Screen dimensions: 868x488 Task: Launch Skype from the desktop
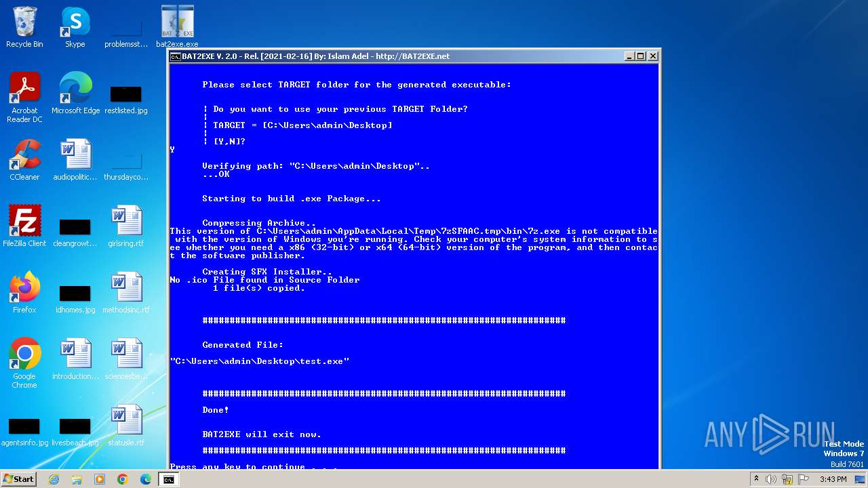pos(75,27)
